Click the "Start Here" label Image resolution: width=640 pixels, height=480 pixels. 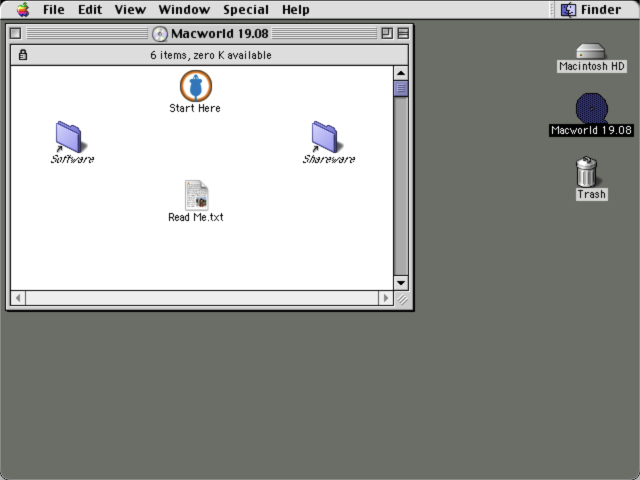tap(195, 108)
